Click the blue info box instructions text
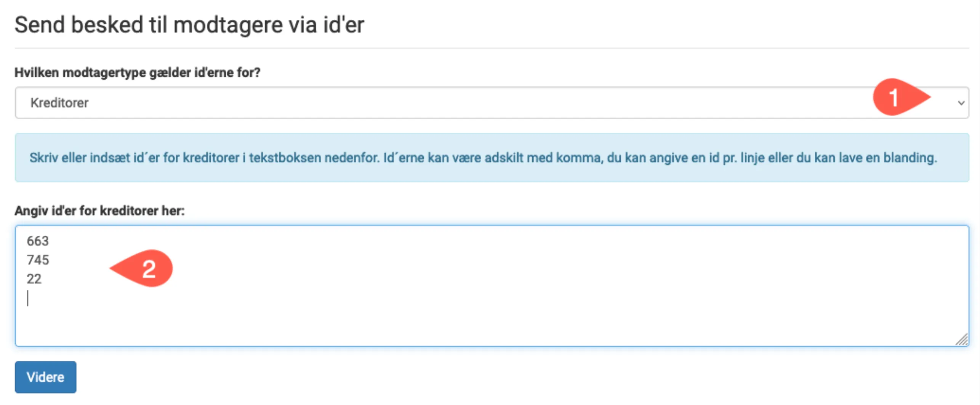 click(x=483, y=157)
